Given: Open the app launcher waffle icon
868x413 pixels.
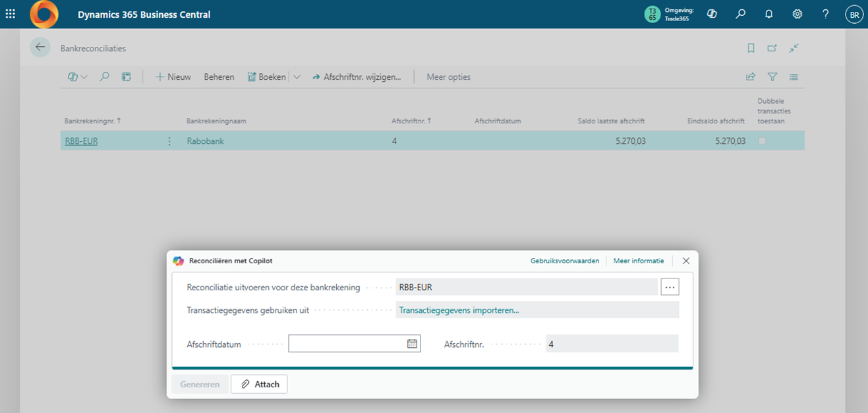Looking at the screenshot, I should click(11, 14).
